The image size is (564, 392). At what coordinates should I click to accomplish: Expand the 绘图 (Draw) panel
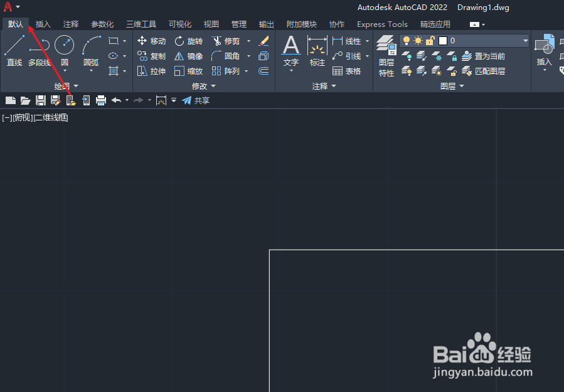[x=66, y=86]
